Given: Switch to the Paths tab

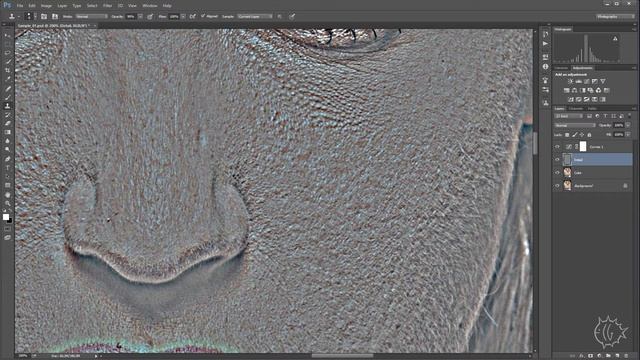Looking at the screenshot, I should click(592, 109).
